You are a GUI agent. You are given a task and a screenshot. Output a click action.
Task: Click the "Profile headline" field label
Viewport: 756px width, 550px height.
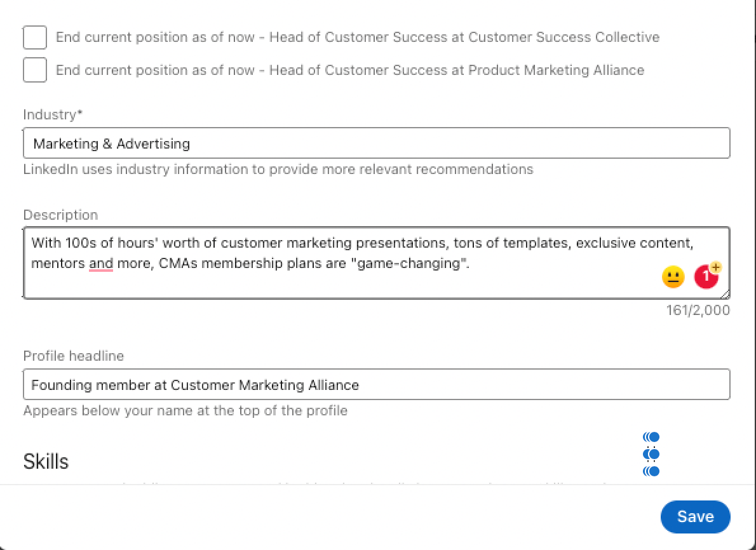pyautogui.click(x=73, y=356)
